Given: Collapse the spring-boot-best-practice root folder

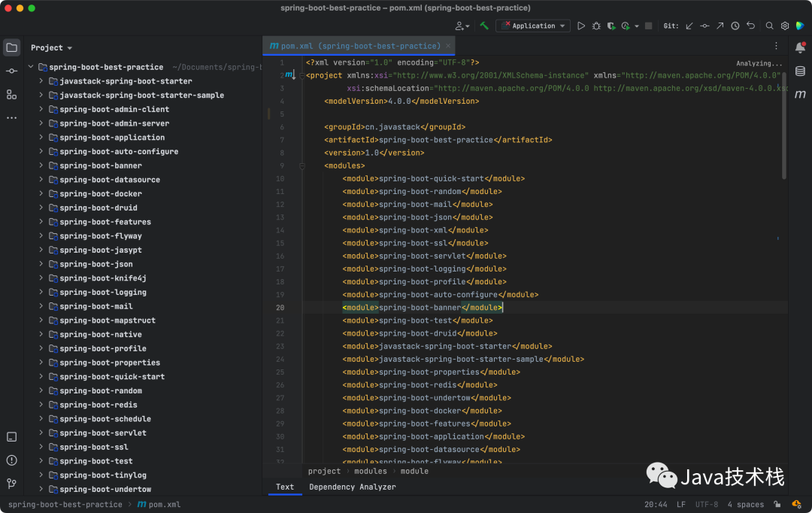Looking at the screenshot, I should 31,67.
